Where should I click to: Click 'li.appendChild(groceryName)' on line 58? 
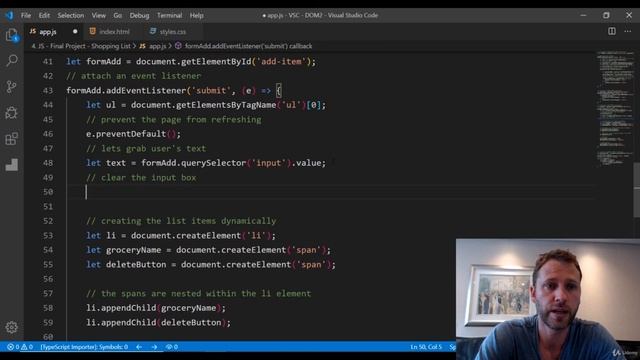point(153,308)
